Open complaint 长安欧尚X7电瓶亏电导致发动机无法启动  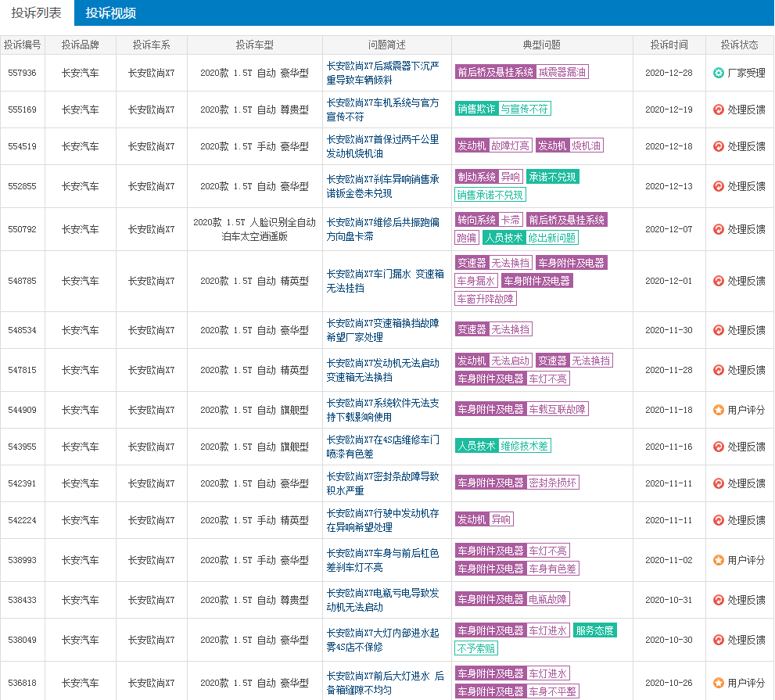coord(383,600)
